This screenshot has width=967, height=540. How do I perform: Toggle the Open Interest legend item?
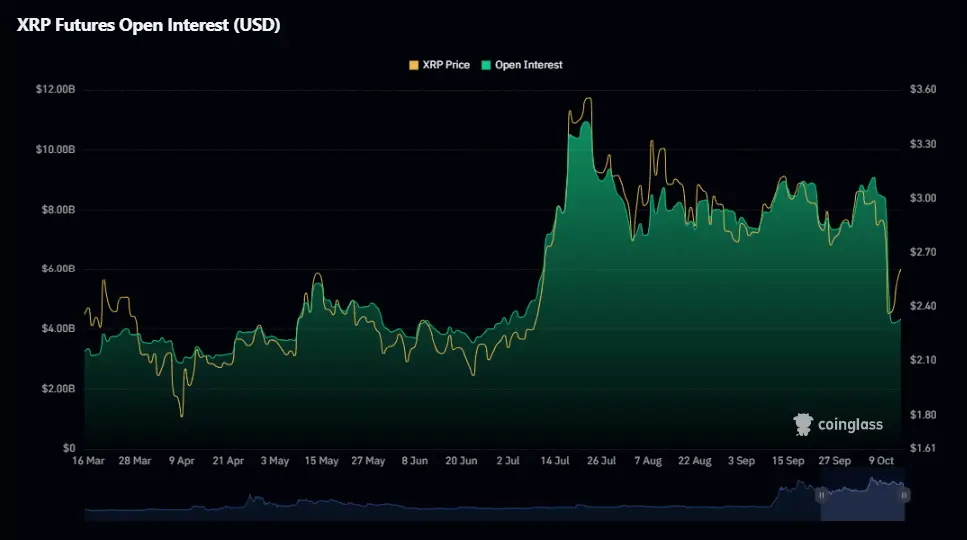coord(522,65)
